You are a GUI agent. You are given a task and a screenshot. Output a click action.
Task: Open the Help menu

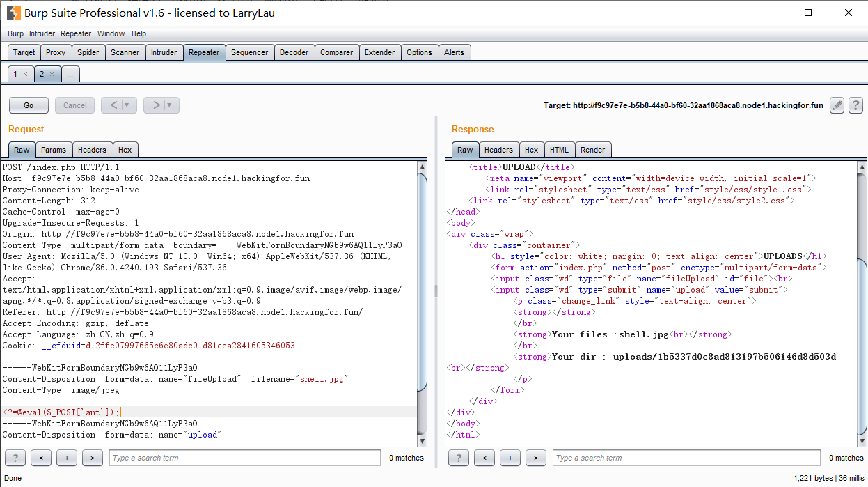pos(139,33)
